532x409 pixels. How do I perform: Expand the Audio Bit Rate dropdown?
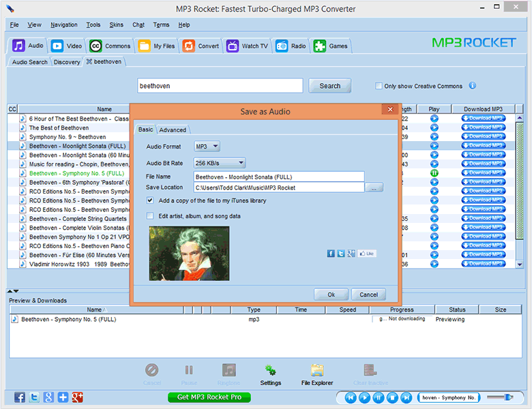(220, 163)
